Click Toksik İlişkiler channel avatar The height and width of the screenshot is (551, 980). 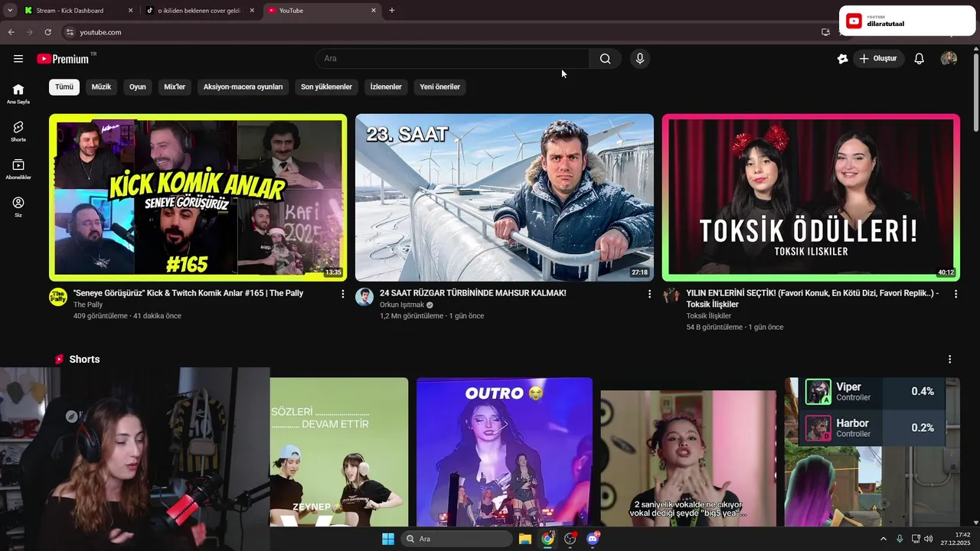[671, 297]
